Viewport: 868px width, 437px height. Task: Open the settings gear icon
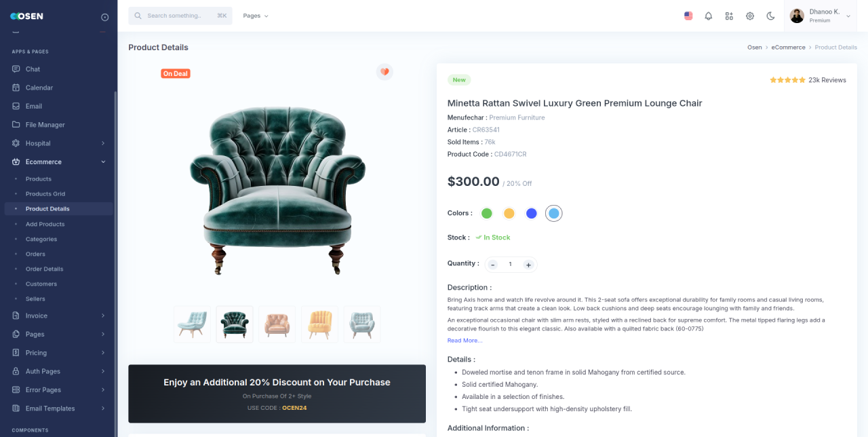[750, 16]
